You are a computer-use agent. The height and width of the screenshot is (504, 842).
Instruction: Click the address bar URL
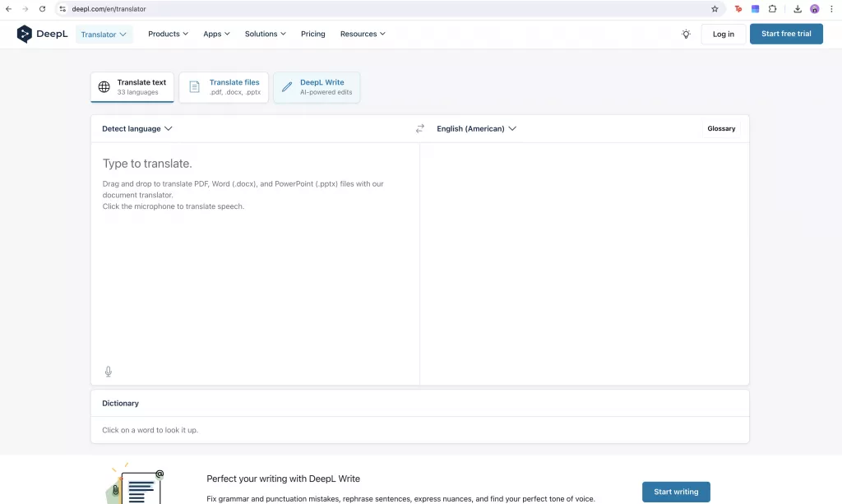click(109, 9)
